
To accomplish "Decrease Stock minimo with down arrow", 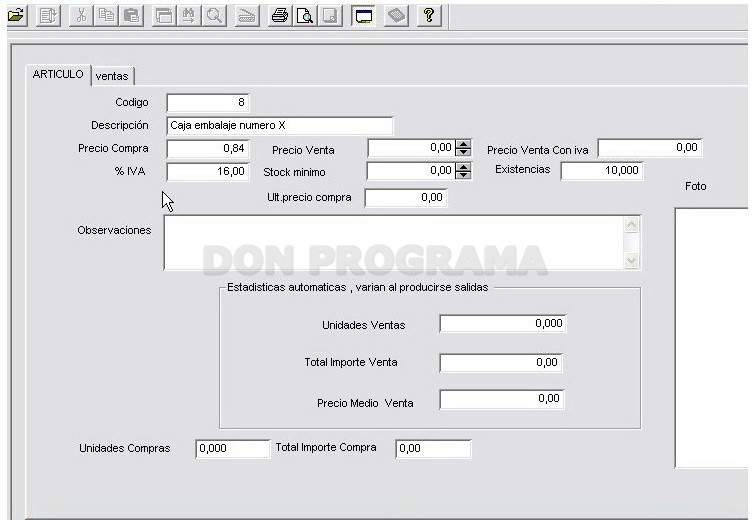I will pos(463,175).
